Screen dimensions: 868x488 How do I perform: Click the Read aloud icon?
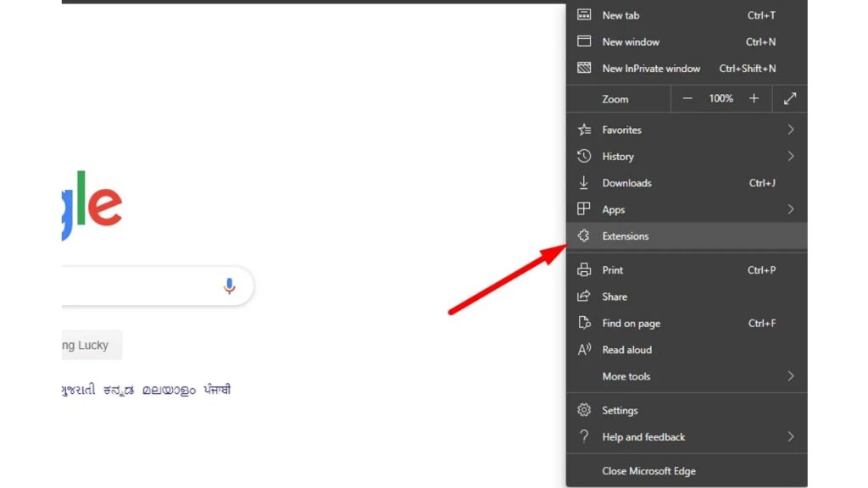pyautogui.click(x=584, y=350)
